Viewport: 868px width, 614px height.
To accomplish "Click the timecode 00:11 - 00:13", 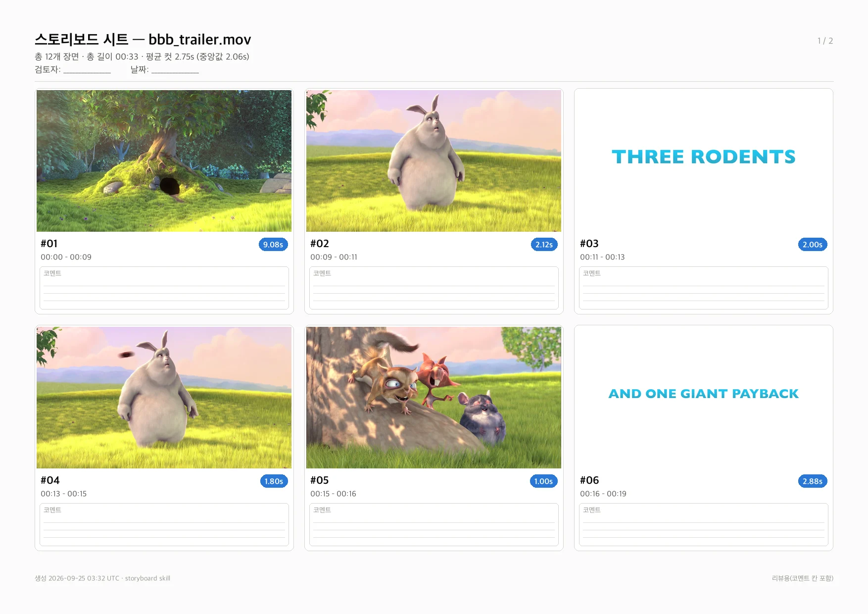I will (602, 257).
